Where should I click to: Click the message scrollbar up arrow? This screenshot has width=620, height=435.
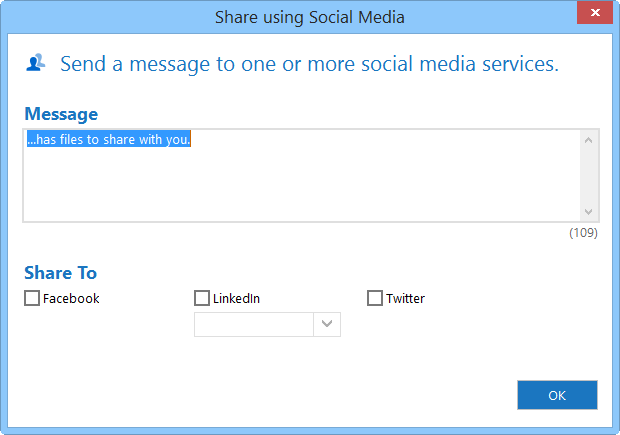pos(588,140)
